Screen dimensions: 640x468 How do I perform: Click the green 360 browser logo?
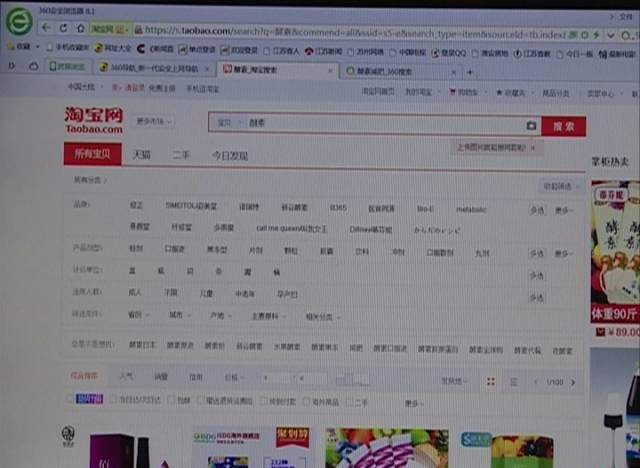[x=19, y=21]
